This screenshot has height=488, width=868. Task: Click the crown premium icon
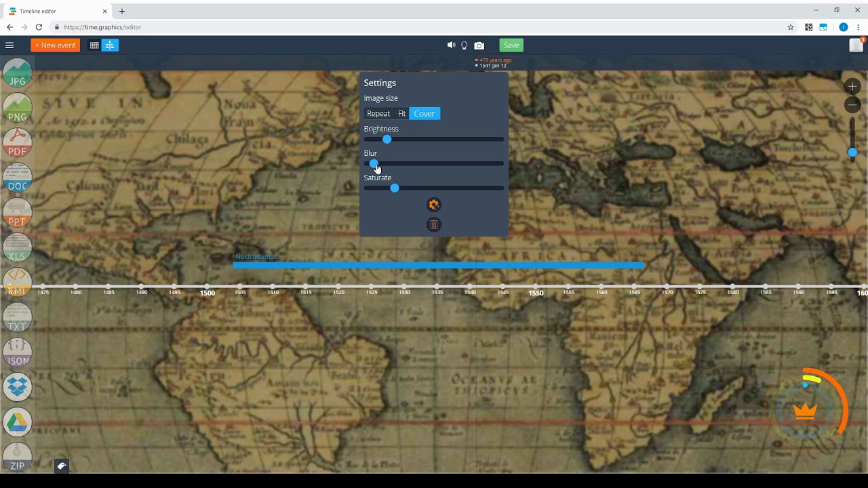coord(806,411)
